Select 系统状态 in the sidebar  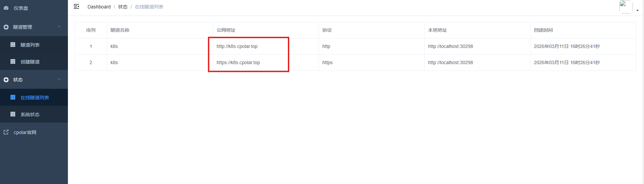click(30, 114)
